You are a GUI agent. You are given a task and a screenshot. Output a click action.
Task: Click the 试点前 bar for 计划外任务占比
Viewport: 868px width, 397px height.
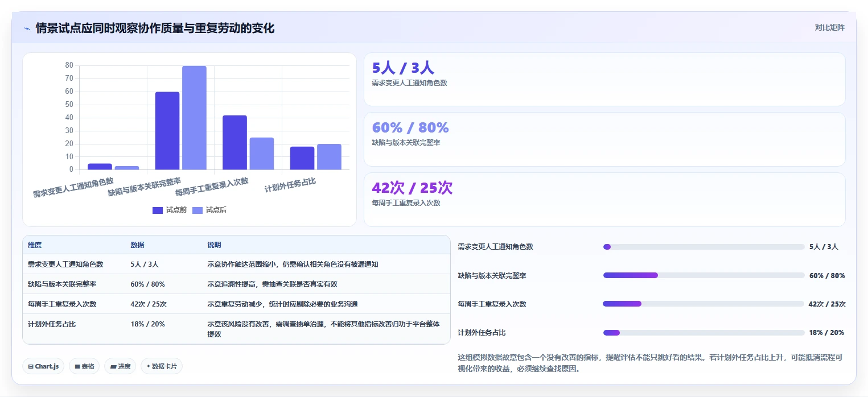[302, 158]
